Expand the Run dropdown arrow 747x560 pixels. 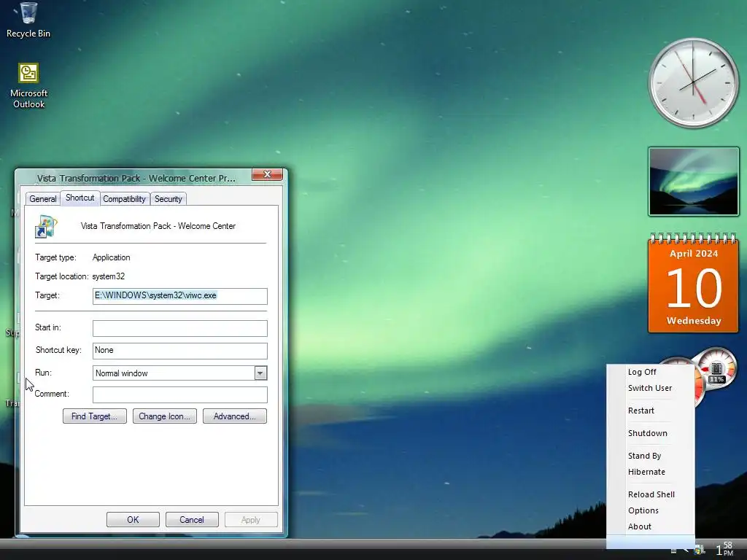[x=260, y=373]
